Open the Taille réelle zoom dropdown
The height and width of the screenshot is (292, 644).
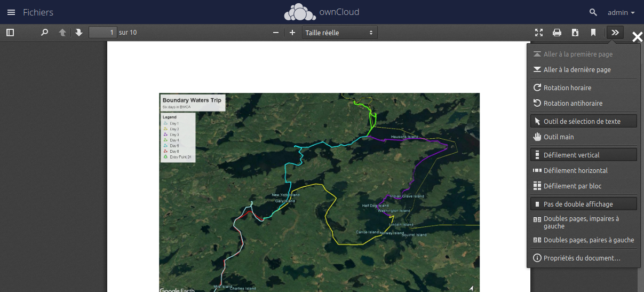point(340,33)
